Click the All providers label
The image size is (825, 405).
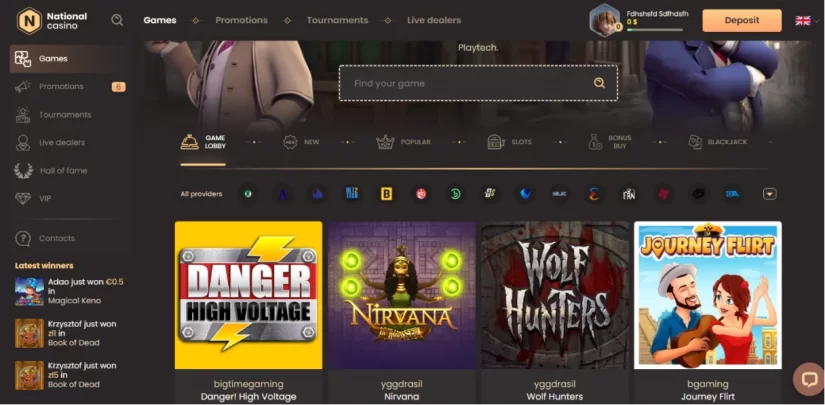202,194
